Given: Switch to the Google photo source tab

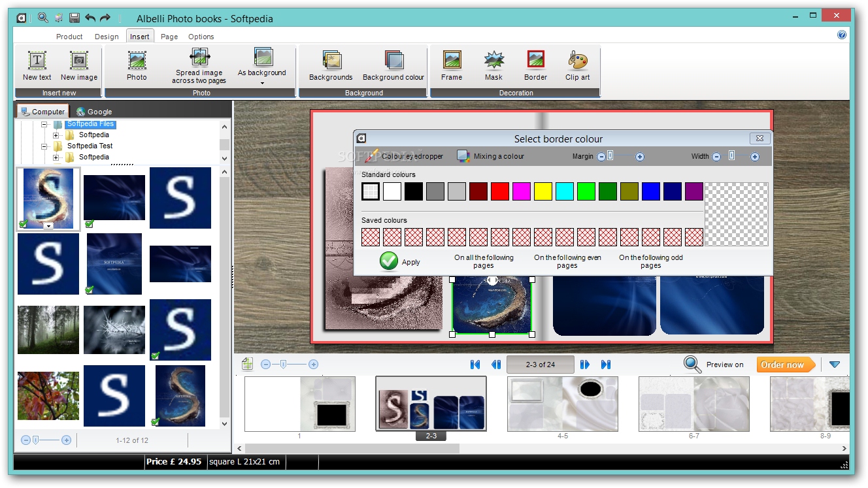Looking at the screenshot, I should [94, 112].
